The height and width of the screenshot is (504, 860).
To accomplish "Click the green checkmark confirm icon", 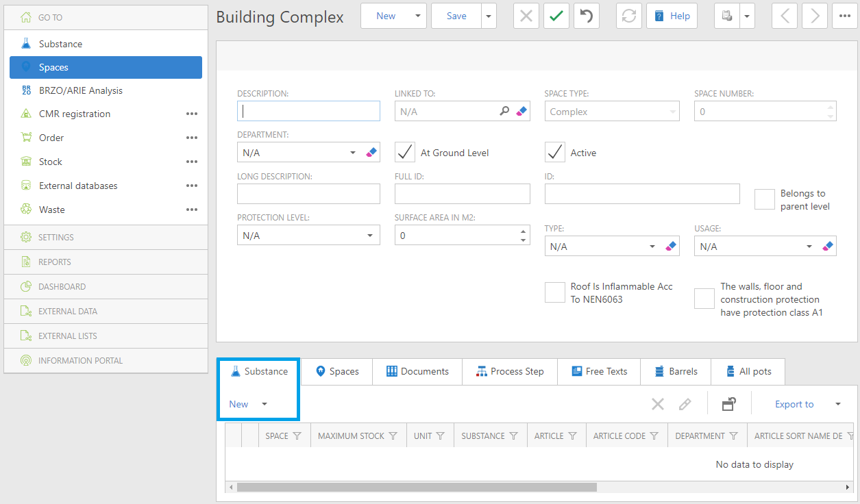I will click(556, 16).
